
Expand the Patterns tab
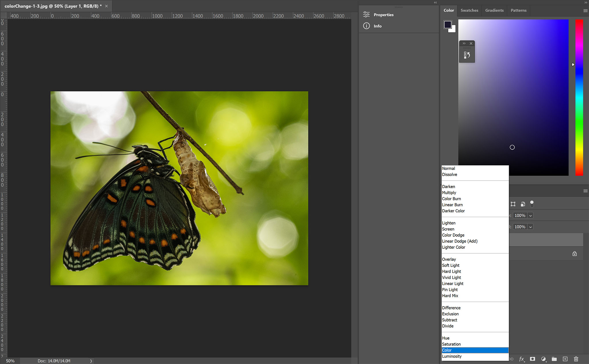[519, 10]
